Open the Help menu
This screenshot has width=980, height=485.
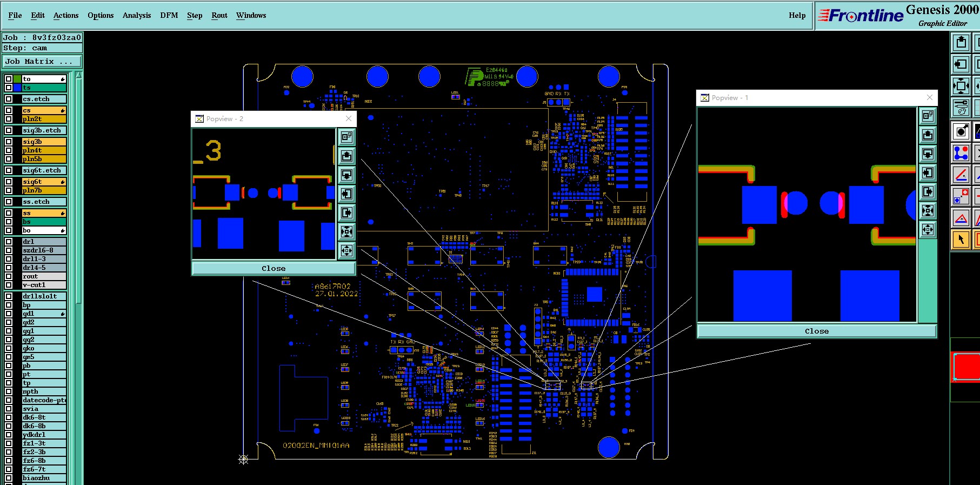(797, 15)
